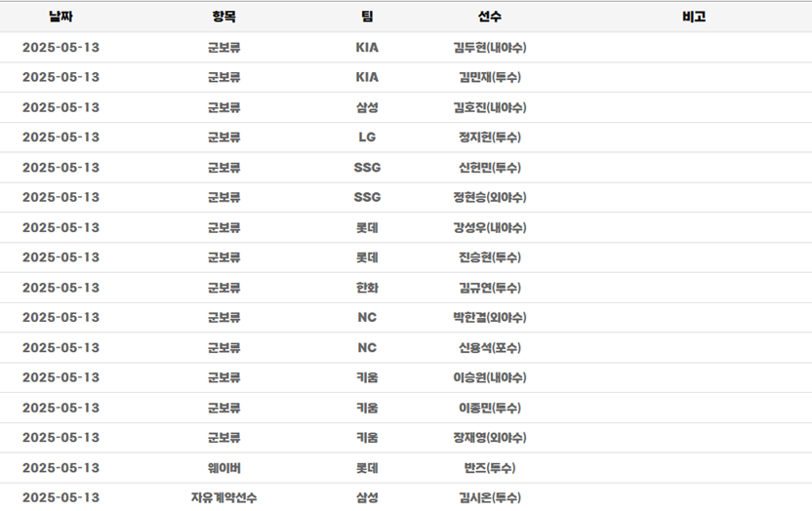Click player 정현승(외야수)
Viewport: 812px width, 511px height.
pos(490,197)
